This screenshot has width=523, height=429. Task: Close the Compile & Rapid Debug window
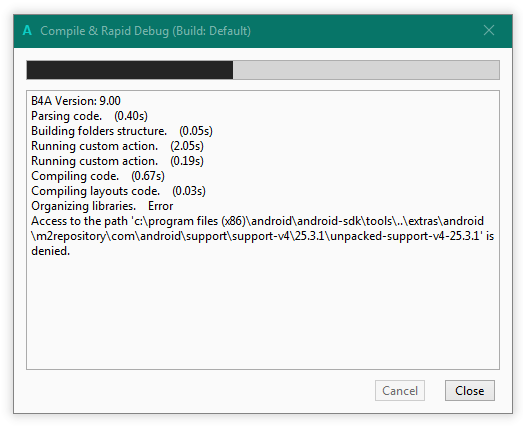[x=489, y=30]
